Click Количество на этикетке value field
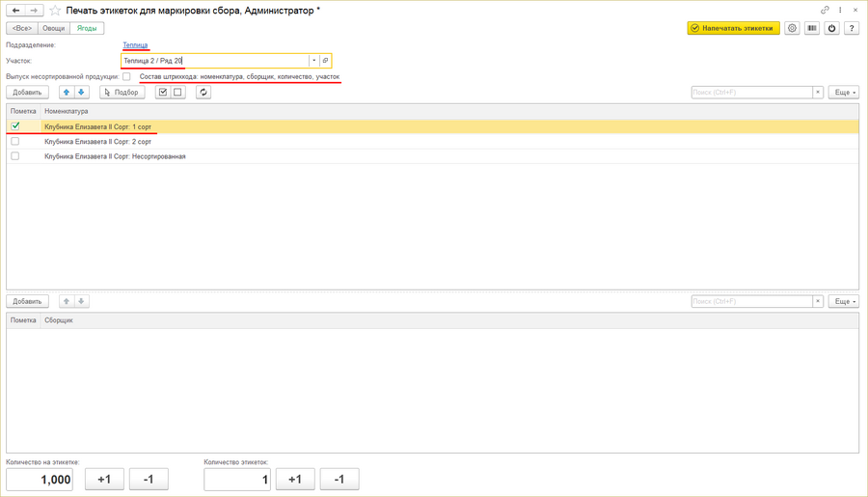The width and height of the screenshot is (868, 497). [40, 480]
